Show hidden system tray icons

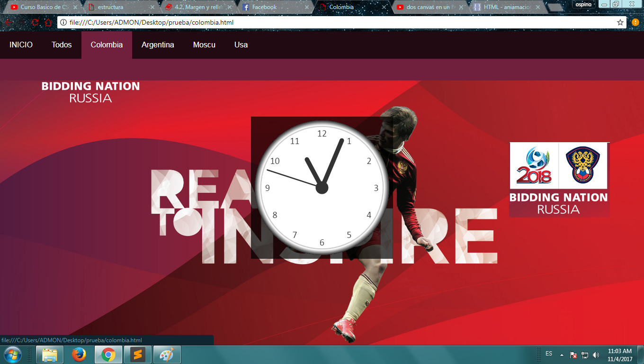[562, 355]
